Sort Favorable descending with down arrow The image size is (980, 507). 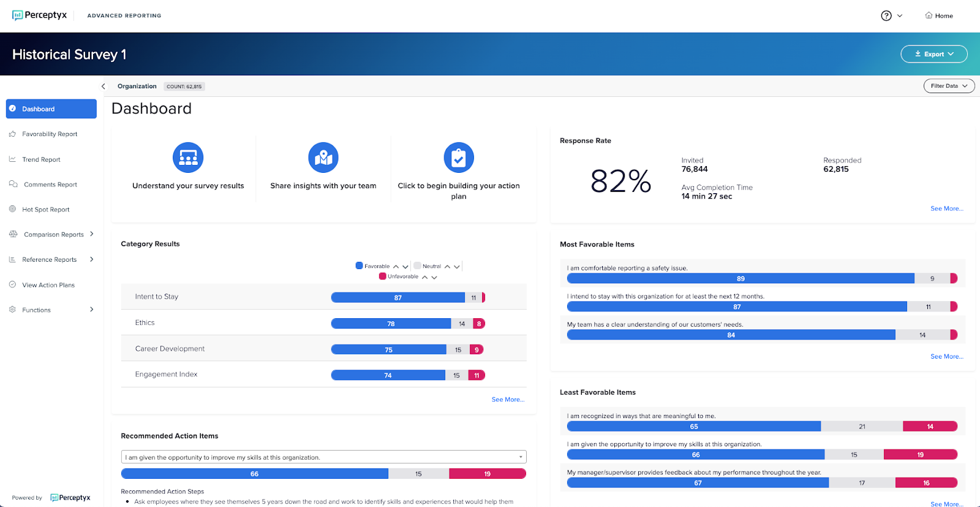(x=405, y=267)
